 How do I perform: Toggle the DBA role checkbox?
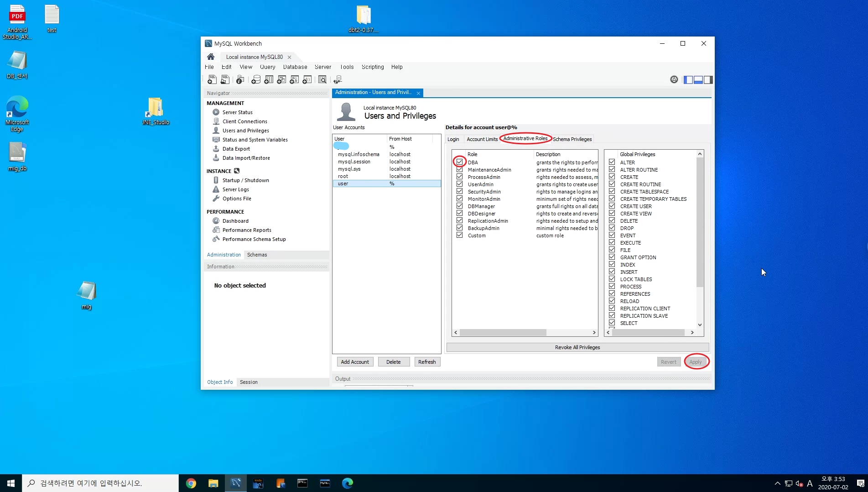pos(459,162)
